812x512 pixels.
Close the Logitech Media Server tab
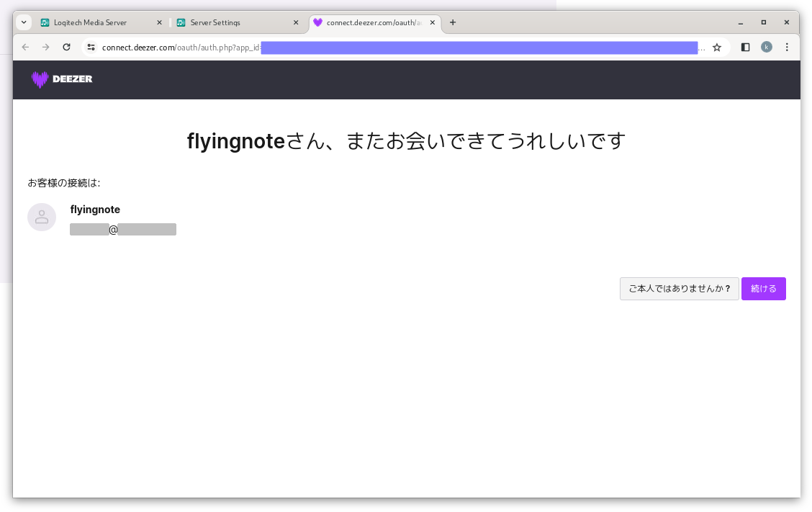click(x=159, y=23)
